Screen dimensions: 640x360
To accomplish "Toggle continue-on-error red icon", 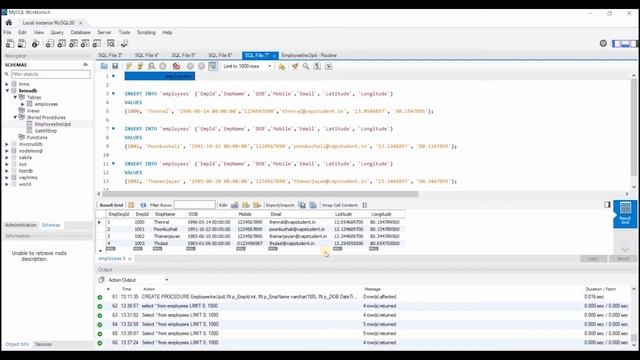I will (176, 66).
